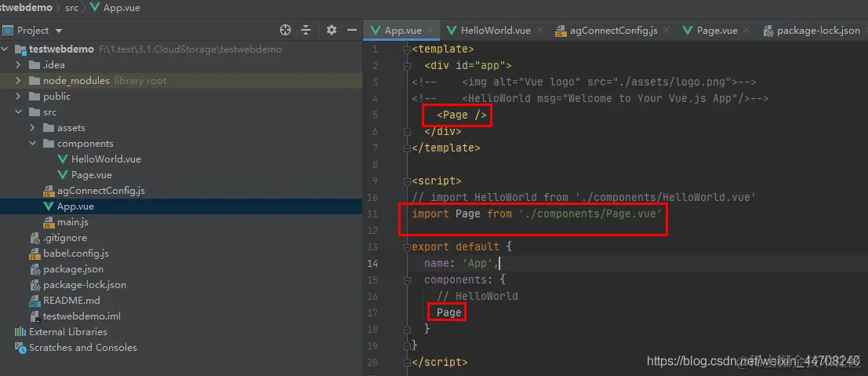
Task: Click the fold marker on line 9
Action: [x=408, y=181]
